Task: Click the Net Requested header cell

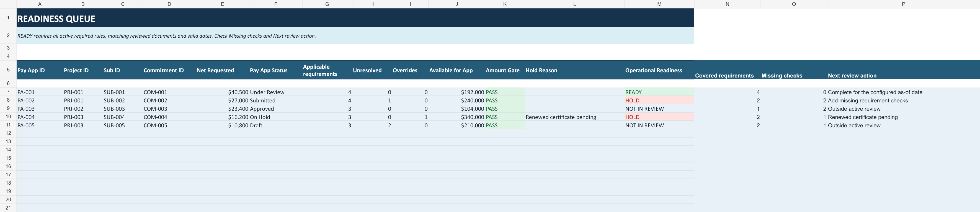Action: (x=223, y=70)
